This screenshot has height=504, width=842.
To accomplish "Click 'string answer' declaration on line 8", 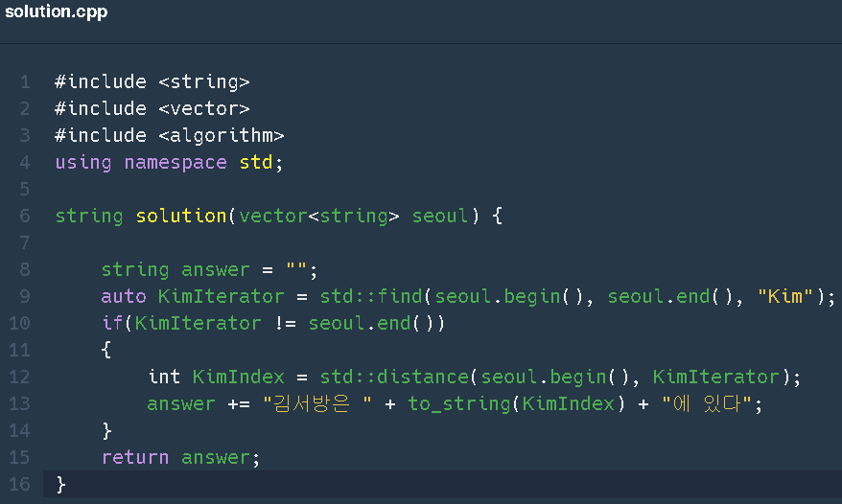I will tap(175, 269).
